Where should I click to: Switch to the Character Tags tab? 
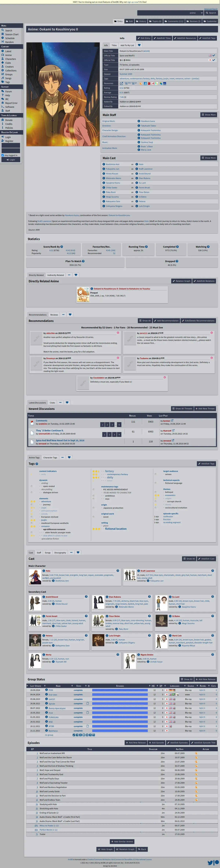click(50, 458)
